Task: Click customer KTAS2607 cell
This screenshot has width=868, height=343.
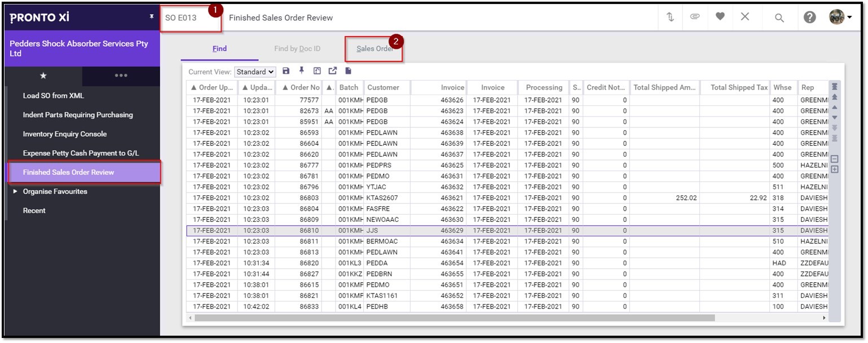Action: 387,198
